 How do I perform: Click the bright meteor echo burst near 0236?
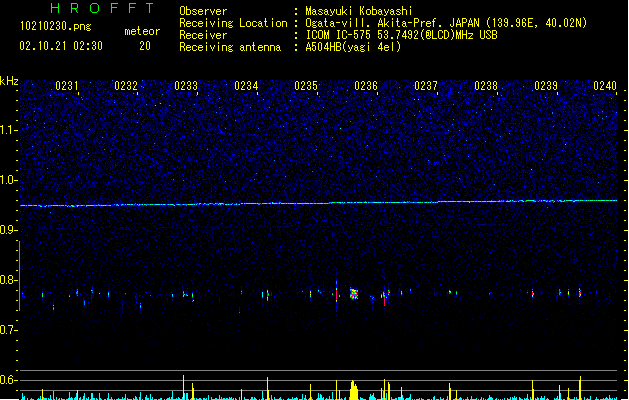354,294
